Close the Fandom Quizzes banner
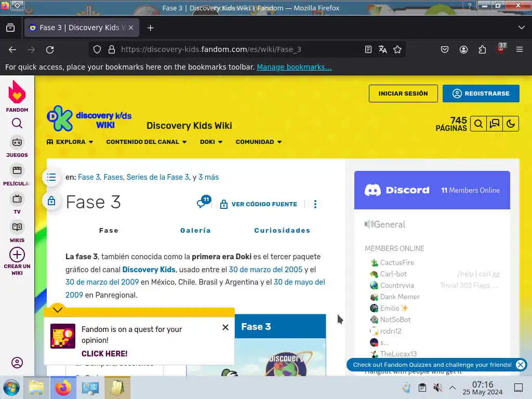 tap(521, 365)
